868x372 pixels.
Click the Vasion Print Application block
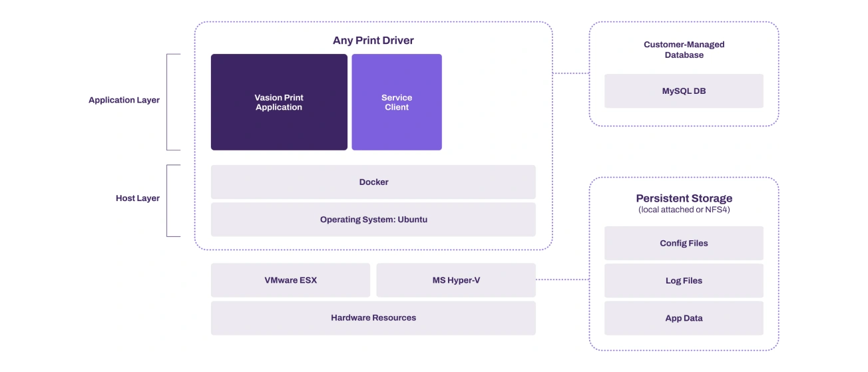279,102
